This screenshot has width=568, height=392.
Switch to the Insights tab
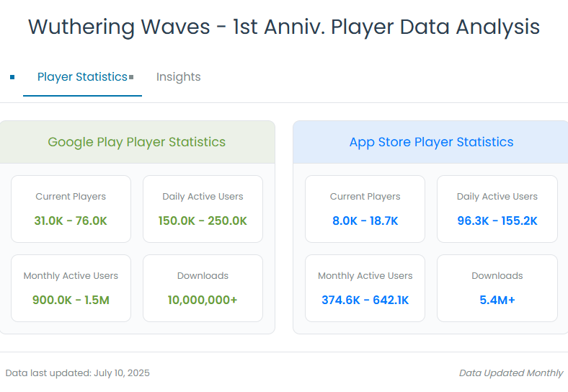tap(178, 77)
